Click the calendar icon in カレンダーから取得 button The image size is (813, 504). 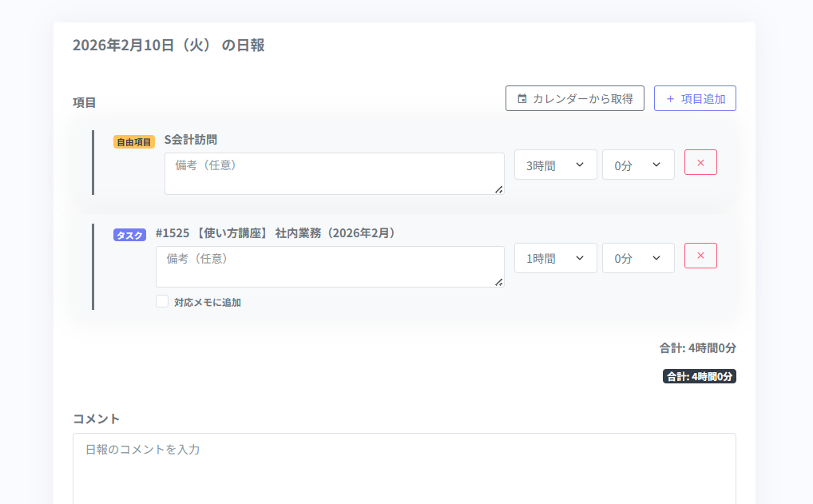pos(522,99)
